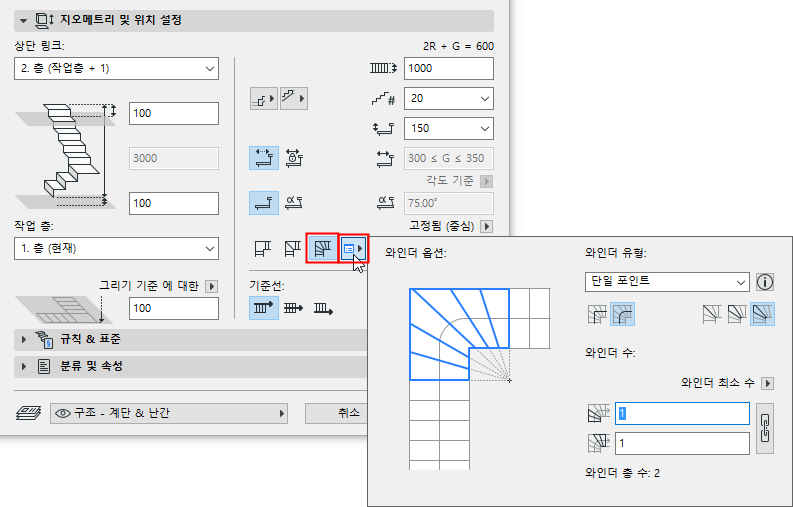Expand the 분류 및 속성 panel
Viewport: 793px width, 507px height.
(x=24, y=366)
